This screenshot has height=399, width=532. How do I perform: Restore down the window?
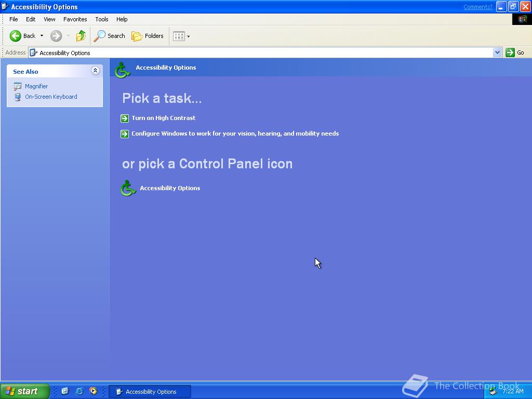point(513,6)
